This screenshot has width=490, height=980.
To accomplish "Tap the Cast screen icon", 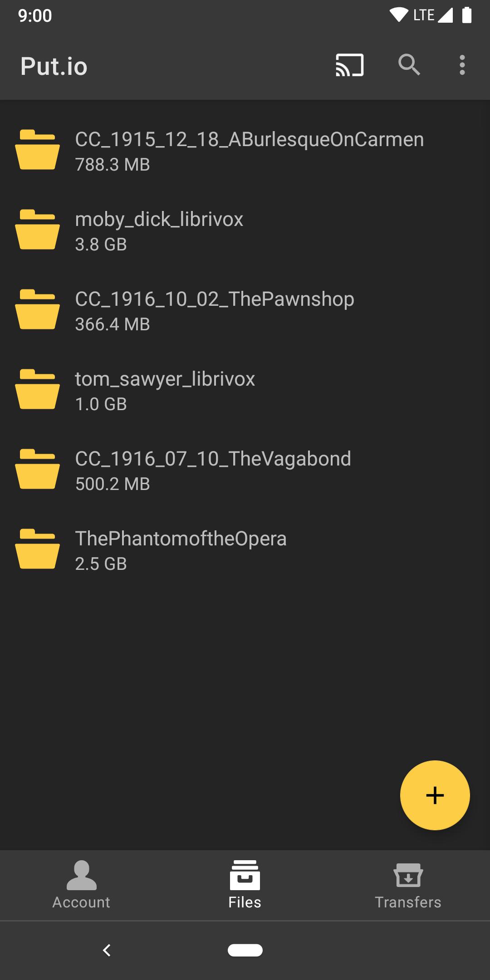I will point(349,65).
